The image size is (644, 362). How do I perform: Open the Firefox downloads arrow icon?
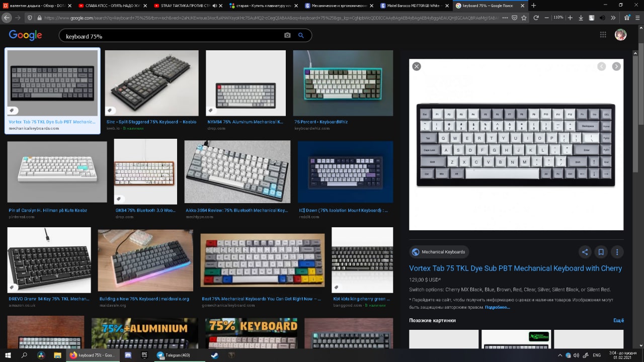point(581,18)
